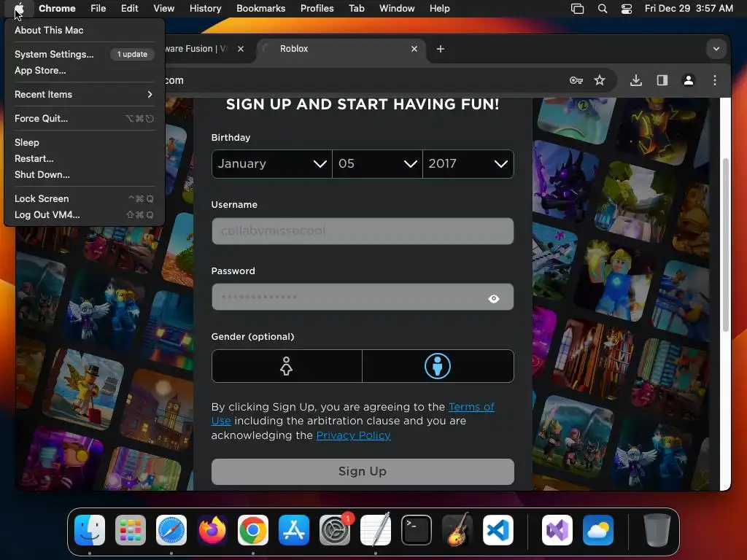Open Chrome profile avatar icon
Viewport: 747px width, 560px height.
[689, 80]
